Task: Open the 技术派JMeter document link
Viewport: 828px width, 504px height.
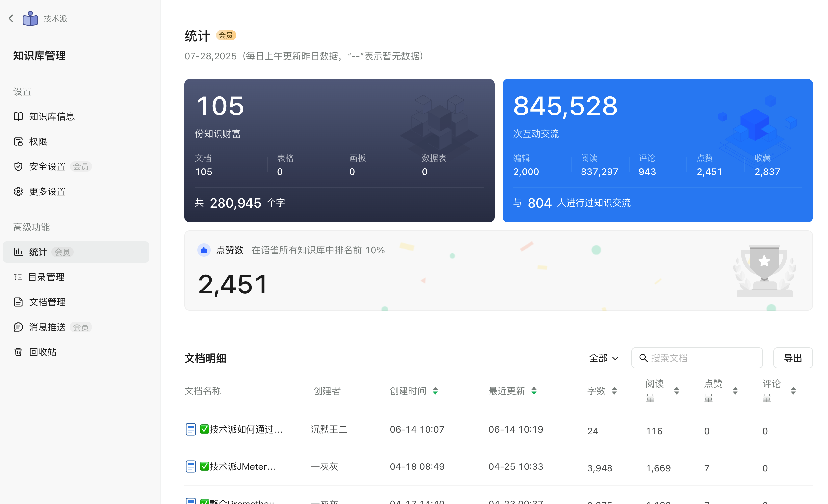Action: [239, 466]
